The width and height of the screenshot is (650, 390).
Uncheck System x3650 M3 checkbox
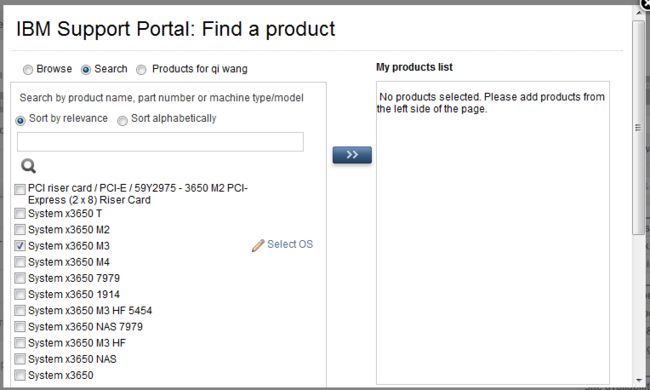19,246
